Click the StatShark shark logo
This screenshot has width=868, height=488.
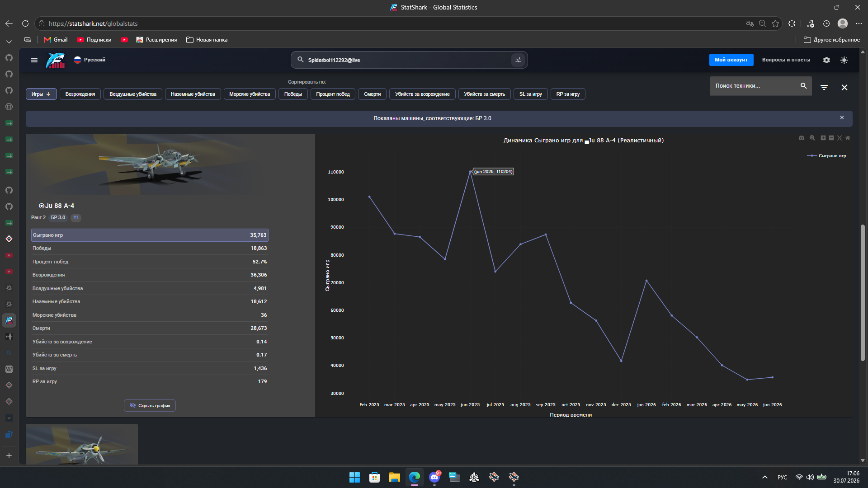pos(56,60)
